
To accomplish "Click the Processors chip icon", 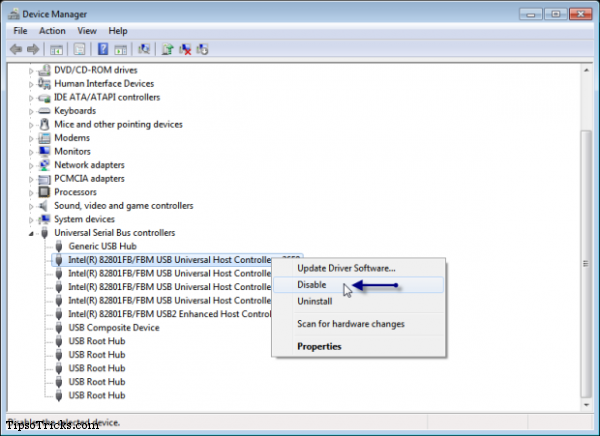I will 44,192.
